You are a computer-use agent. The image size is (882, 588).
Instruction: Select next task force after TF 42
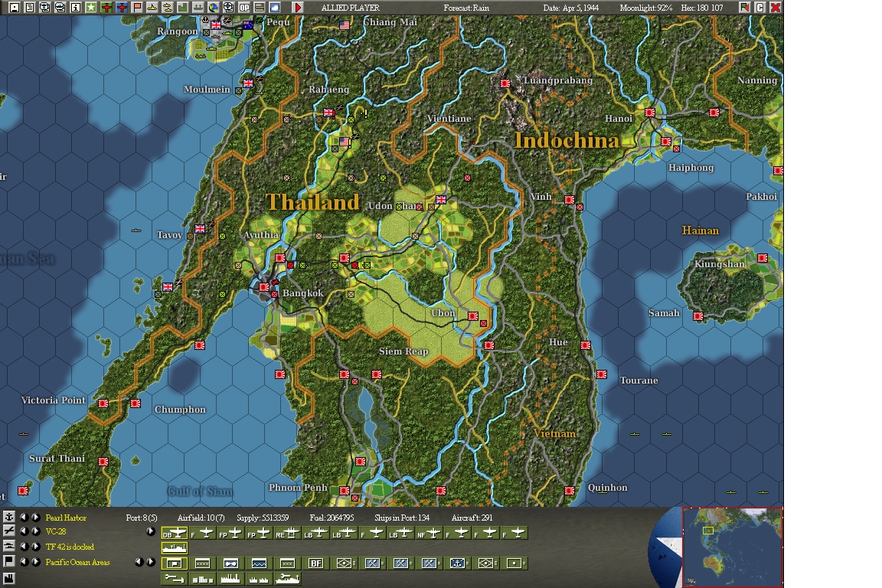coord(35,547)
